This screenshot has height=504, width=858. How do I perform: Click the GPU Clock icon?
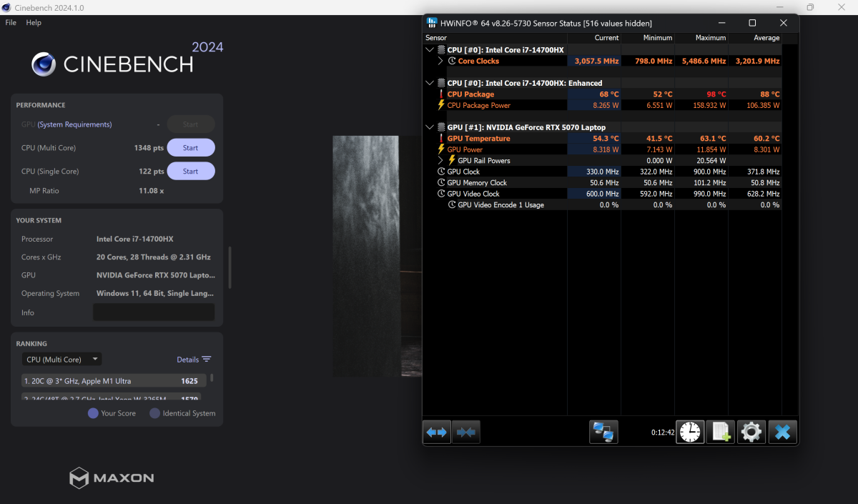tap(441, 172)
